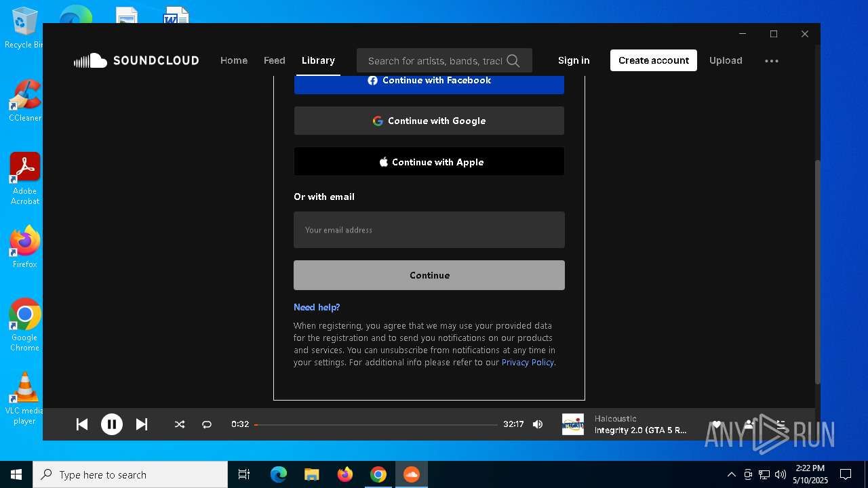Click the Or with email label

(x=324, y=197)
